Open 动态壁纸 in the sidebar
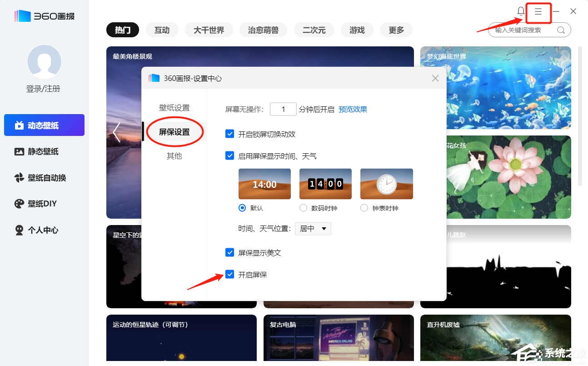Screen dimensions: 588x366 (44, 125)
